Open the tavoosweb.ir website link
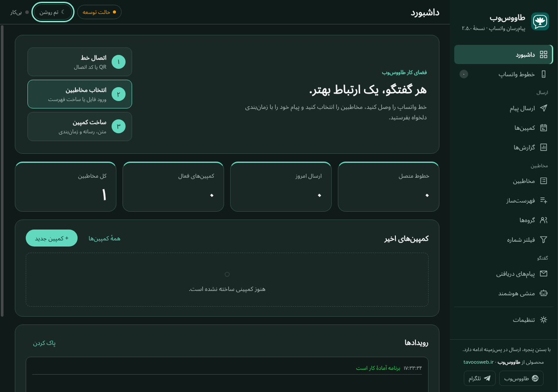The width and height of the screenshot is (558, 392). coord(479,362)
